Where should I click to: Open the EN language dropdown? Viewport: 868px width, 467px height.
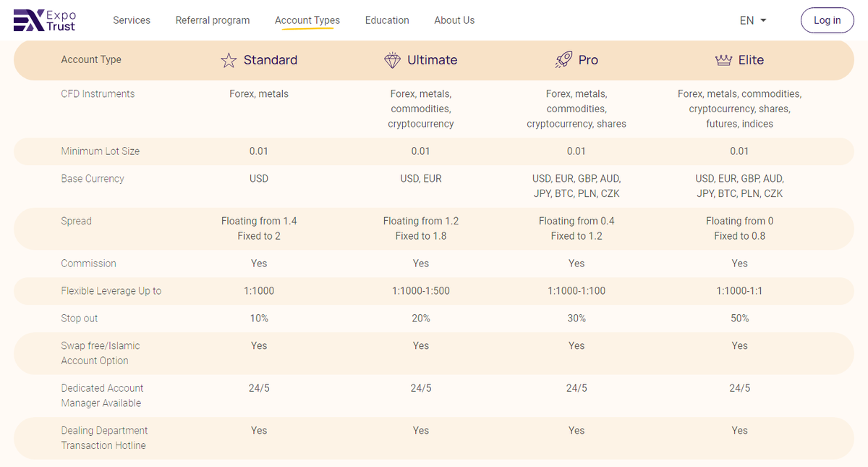(753, 20)
